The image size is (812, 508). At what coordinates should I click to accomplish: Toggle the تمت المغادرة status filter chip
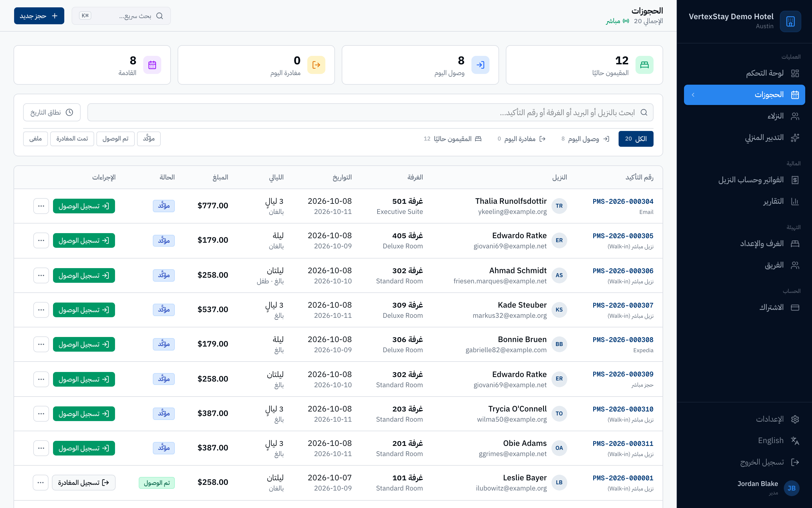coord(72,139)
